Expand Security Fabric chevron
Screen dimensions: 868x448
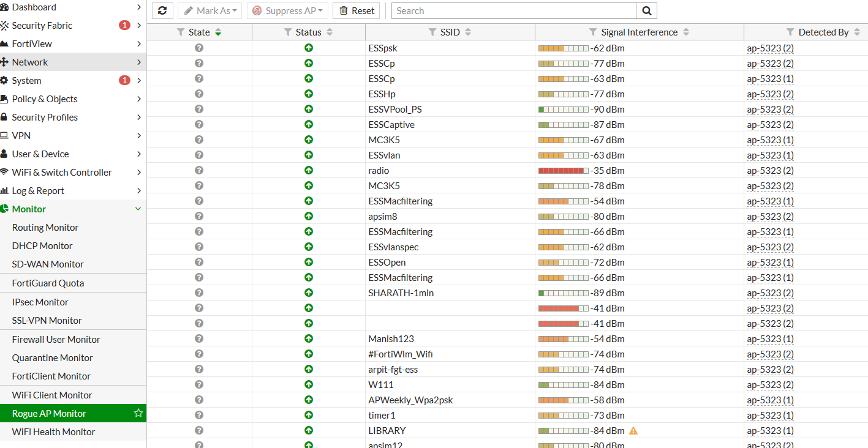(x=139, y=26)
